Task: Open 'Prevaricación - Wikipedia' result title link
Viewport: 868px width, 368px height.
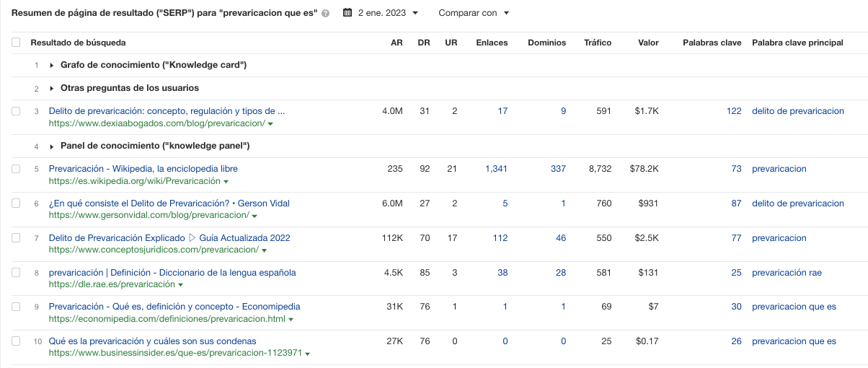Action: [x=143, y=169]
